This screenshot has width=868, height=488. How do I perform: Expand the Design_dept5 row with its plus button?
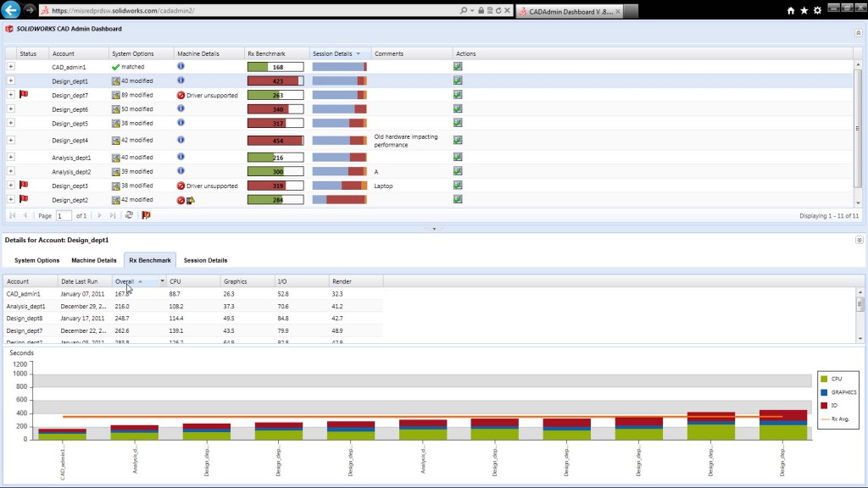(x=10, y=123)
